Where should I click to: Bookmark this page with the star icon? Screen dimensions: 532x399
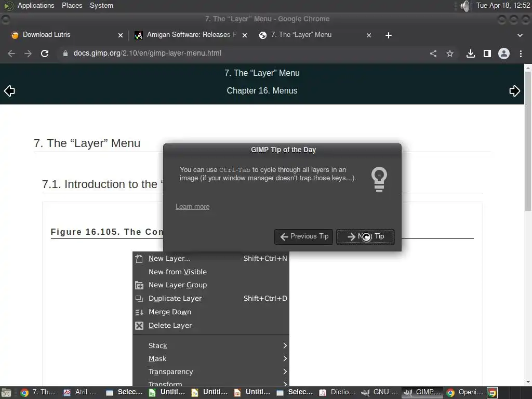pos(450,54)
